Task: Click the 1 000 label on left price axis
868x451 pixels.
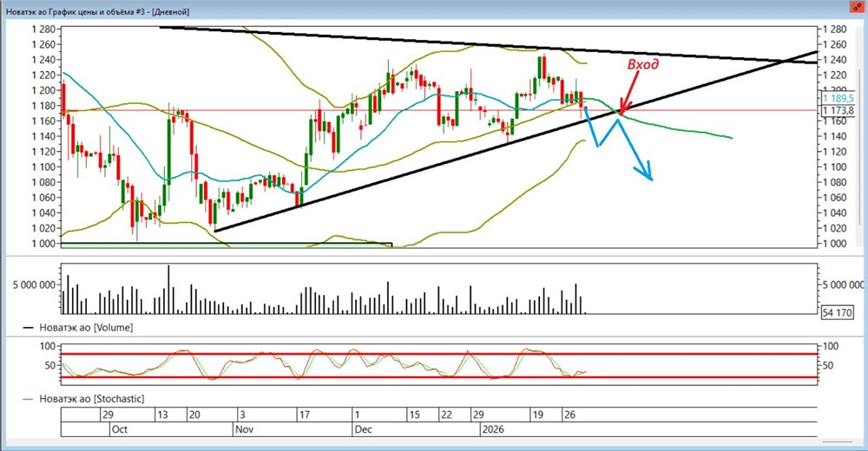Action: (x=43, y=243)
